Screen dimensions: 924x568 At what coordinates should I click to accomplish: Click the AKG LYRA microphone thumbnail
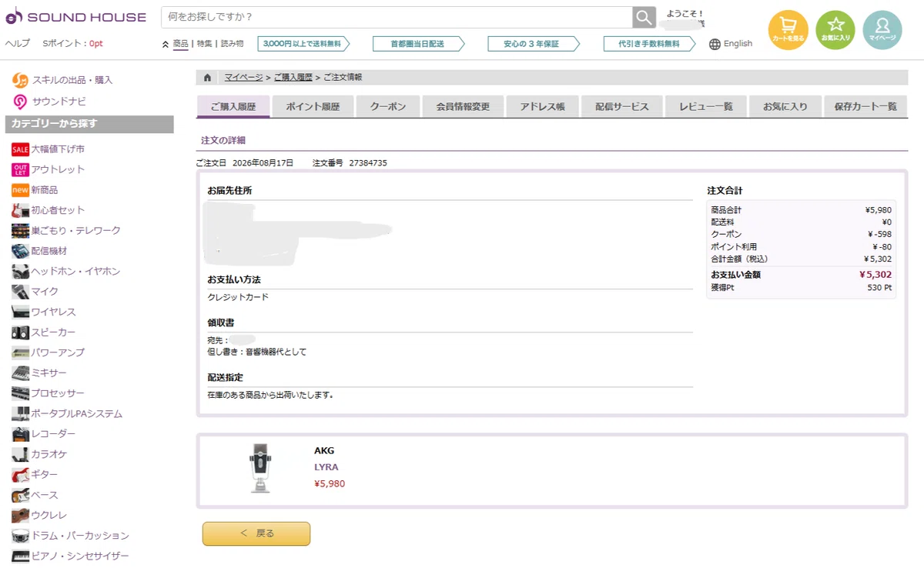pyautogui.click(x=261, y=468)
